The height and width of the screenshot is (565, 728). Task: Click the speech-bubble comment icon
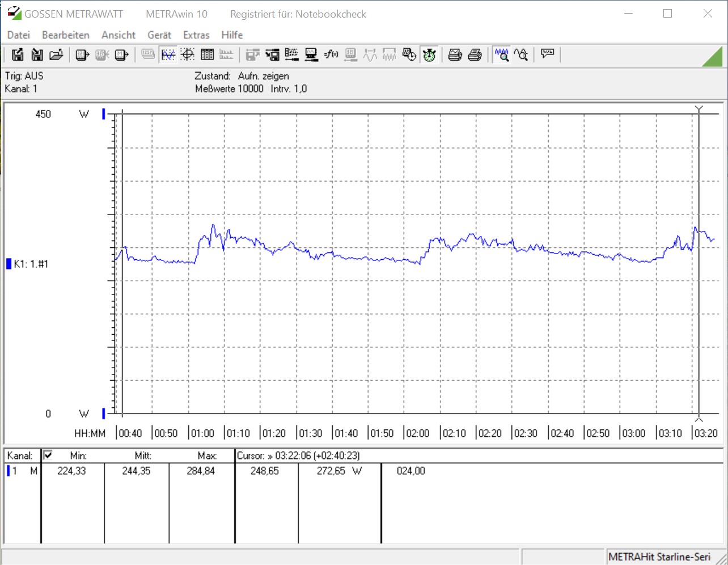(x=547, y=54)
